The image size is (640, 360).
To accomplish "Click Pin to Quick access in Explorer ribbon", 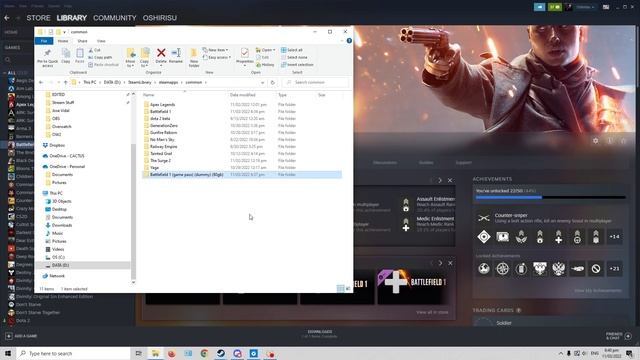I will (x=47, y=57).
